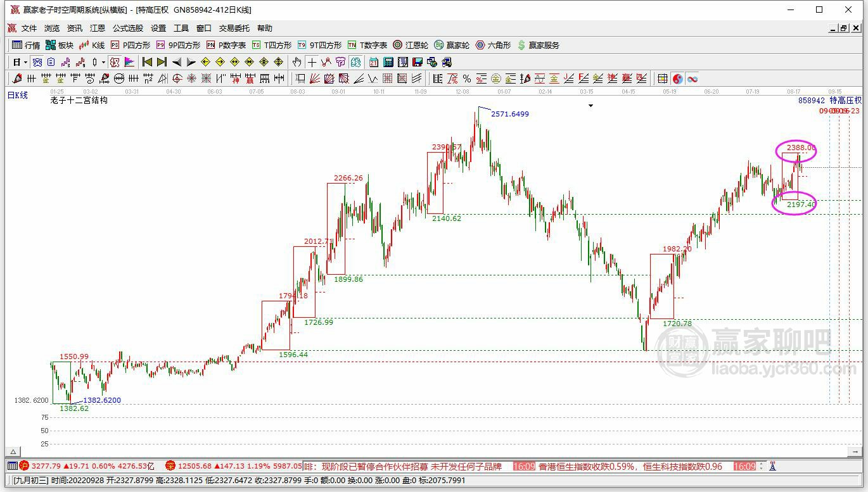The image size is (868, 492).
Task: Open the 六角形 hexagon tool
Action: [493, 45]
